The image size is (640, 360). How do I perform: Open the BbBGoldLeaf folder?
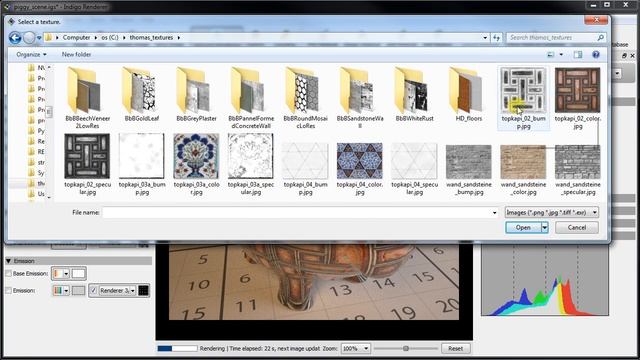[x=142, y=95]
